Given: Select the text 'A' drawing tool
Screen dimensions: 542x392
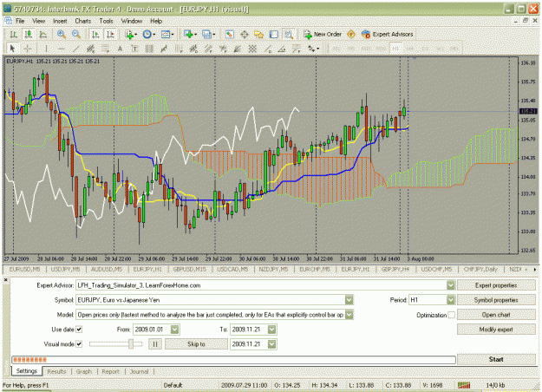Looking at the screenshot, I should coord(120,49).
